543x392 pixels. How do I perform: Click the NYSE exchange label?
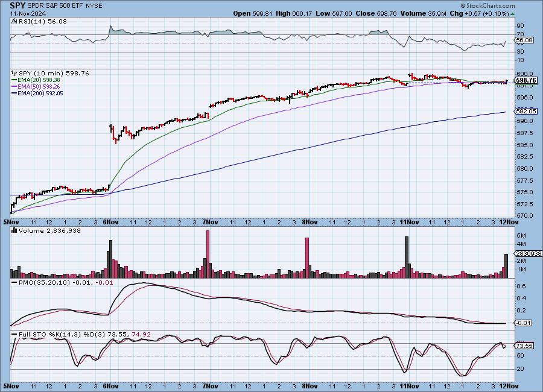pos(94,6)
